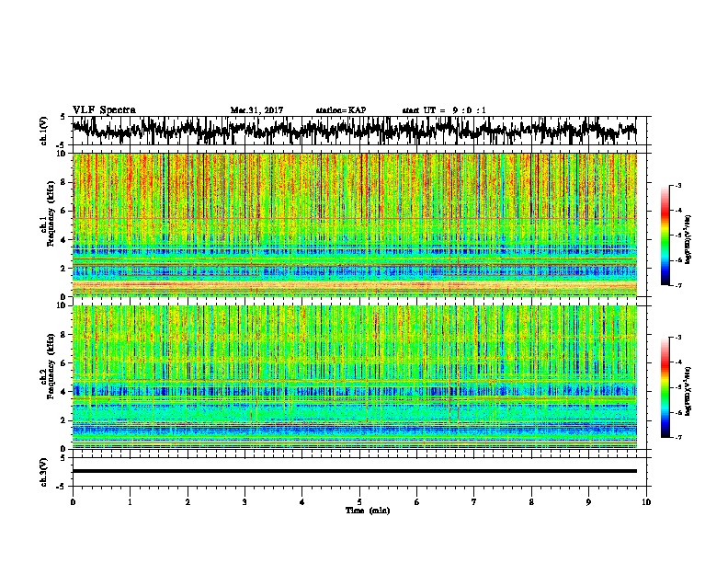Click inside the ch.2 spectrogram panel
This screenshot has width=728, height=563.
click(x=354, y=377)
